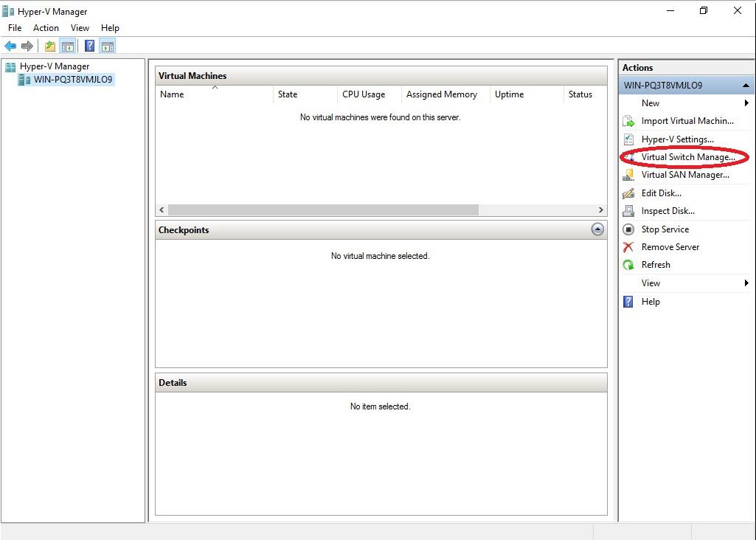Collapse WIN-PQ3T8VMJLO9 actions section
The height and width of the screenshot is (540, 756).
click(x=746, y=86)
